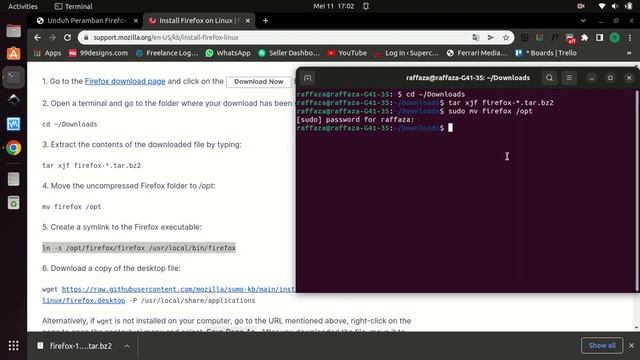Click screen recording indicator in top bar

(x=581, y=6)
